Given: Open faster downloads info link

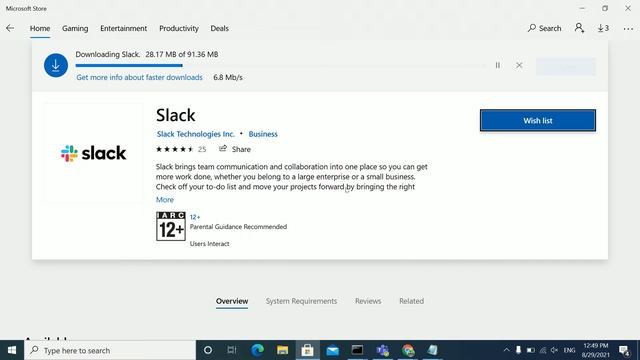Looking at the screenshot, I should point(139,77).
